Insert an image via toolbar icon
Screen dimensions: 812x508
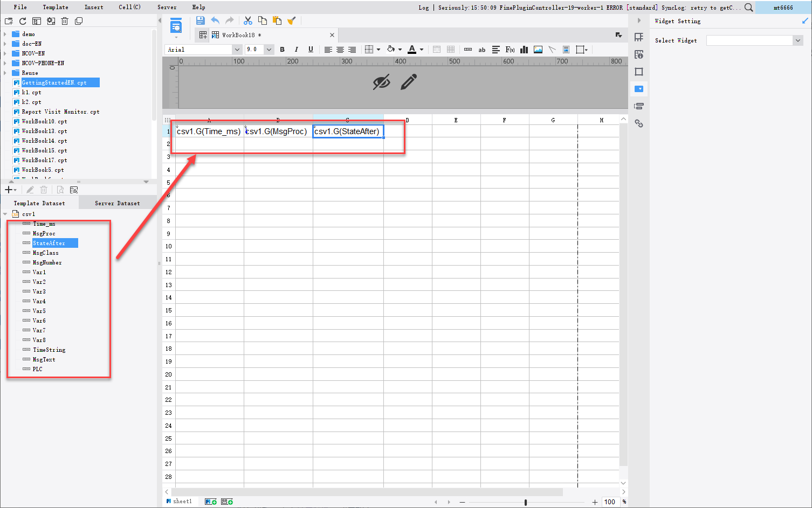click(x=538, y=50)
